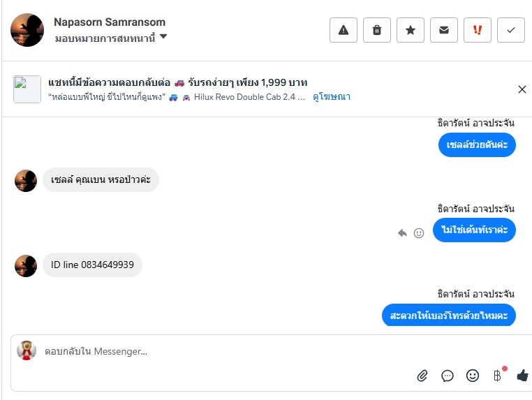React to 'ไม่ใช่เต้นท์เราคะ' message with smiley
The height and width of the screenshot is (400, 532).
pos(419,233)
